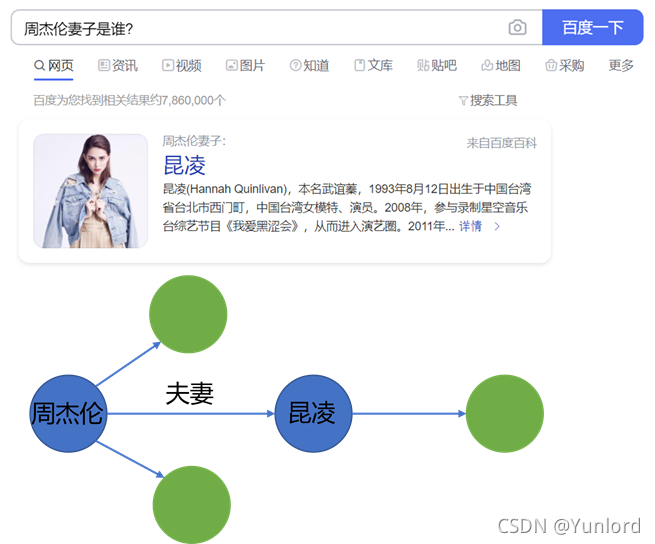Click the blue 周杰伦 node
The width and height of the screenshot is (655, 544).
pyautogui.click(x=69, y=413)
